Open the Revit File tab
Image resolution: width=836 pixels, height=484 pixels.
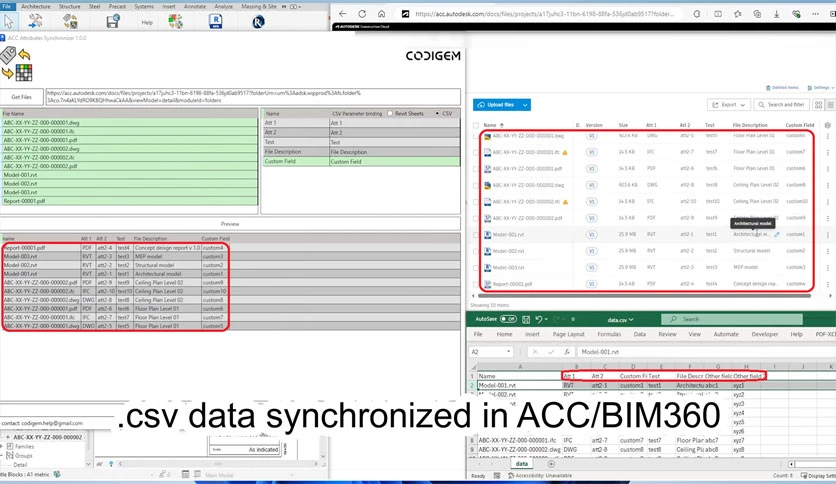[7, 6]
